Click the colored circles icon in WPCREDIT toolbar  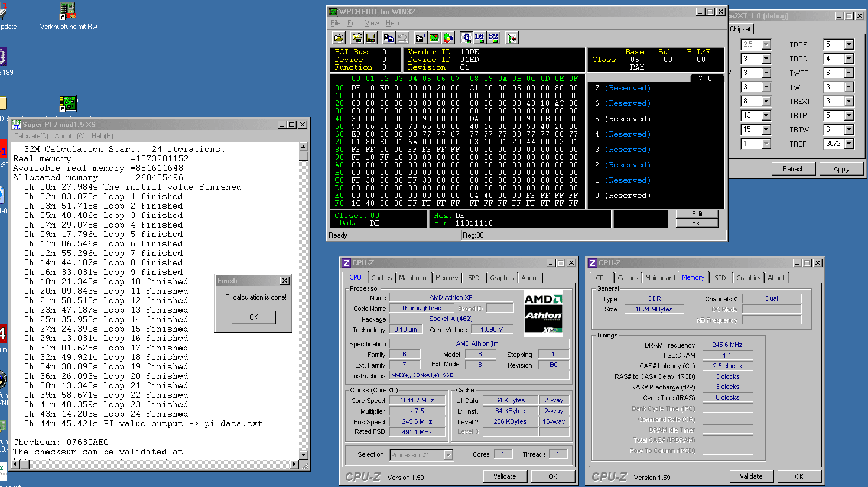(448, 38)
